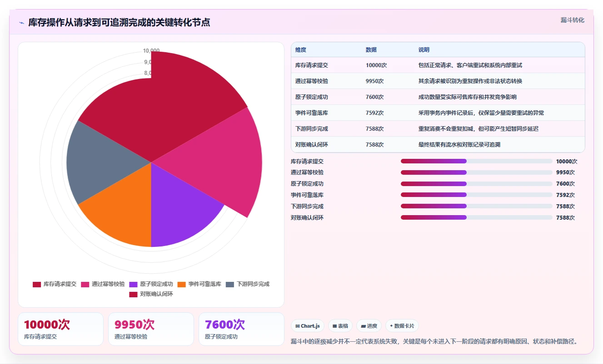Toggle 事件可靠落库 orange legend item
The height and width of the screenshot is (364, 603).
(x=199, y=284)
